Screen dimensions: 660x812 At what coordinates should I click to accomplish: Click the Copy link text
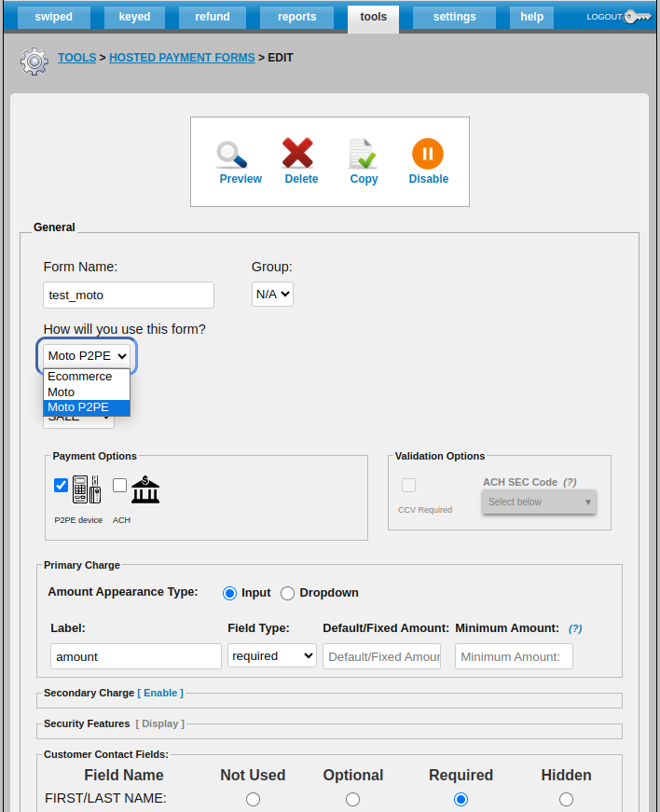(x=364, y=179)
